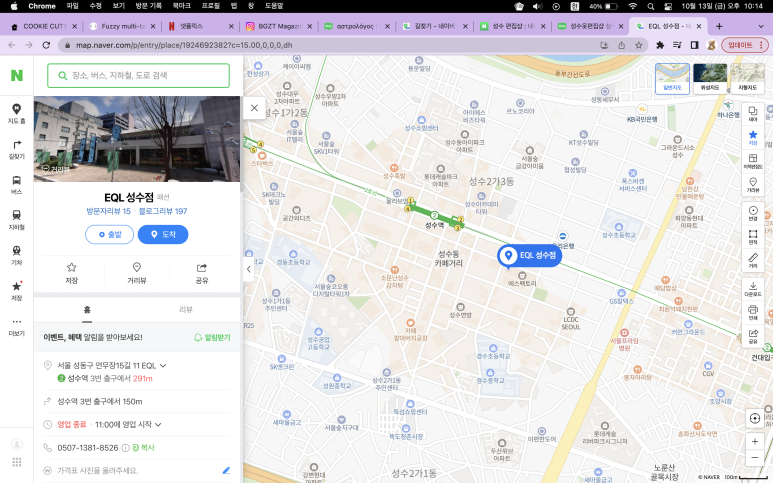Viewport: 773px width, 483px height.
Task: Copy phone number with 복사 button
Action: click(143, 448)
